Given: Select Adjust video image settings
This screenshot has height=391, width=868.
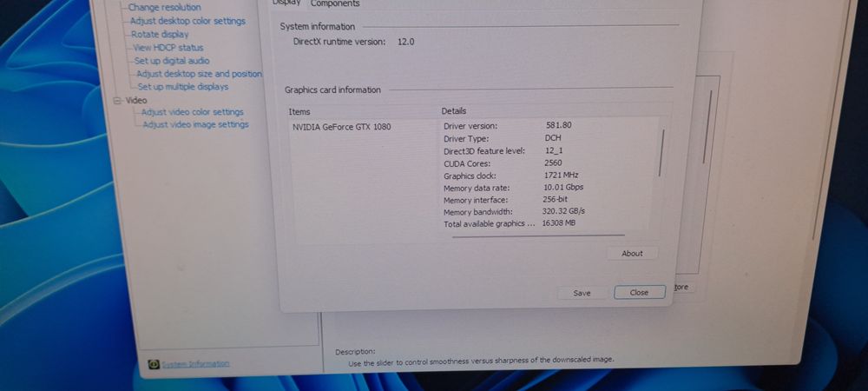Looking at the screenshot, I should point(195,124).
